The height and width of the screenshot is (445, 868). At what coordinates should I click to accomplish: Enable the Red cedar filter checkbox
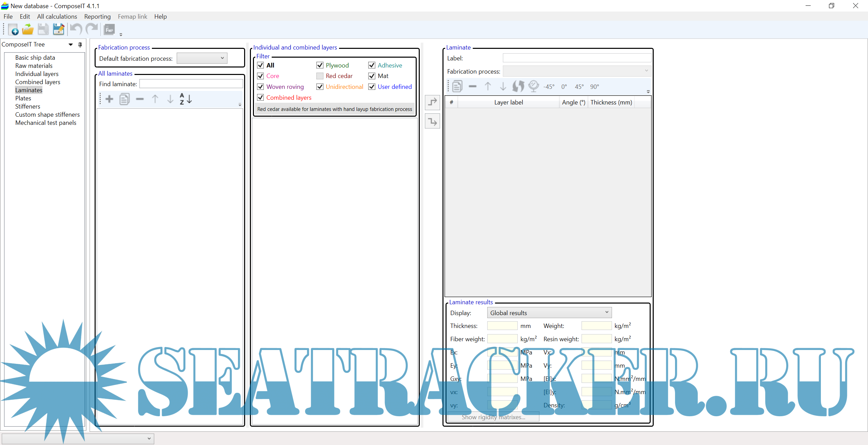(x=320, y=76)
